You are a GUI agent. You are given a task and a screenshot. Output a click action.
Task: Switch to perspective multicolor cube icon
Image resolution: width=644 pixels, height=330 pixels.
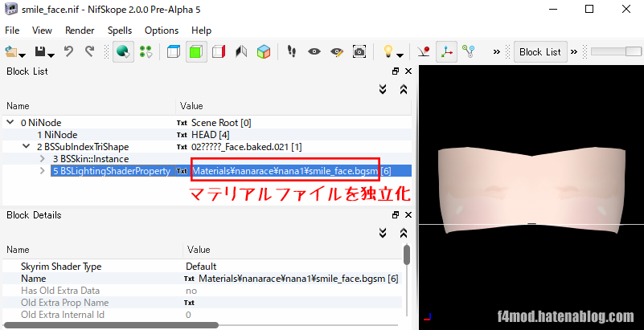tap(264, 51)
